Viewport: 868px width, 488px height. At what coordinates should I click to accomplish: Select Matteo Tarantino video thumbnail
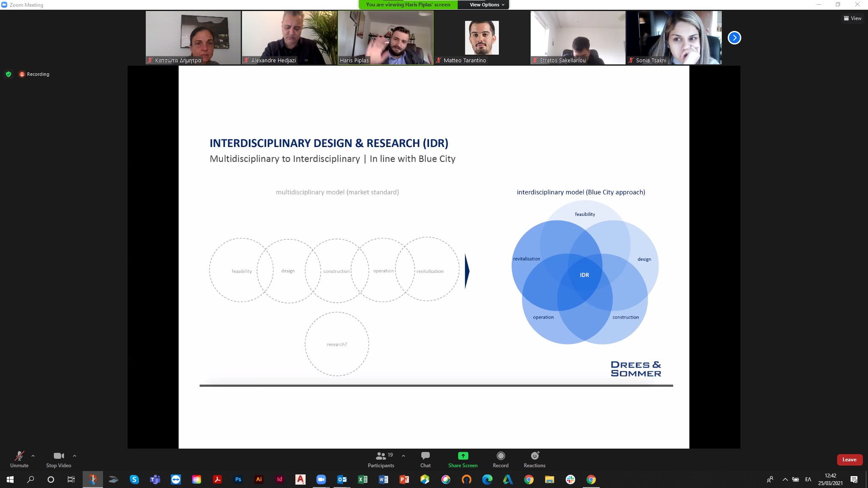pyautogui.click(x=482, y=38)
